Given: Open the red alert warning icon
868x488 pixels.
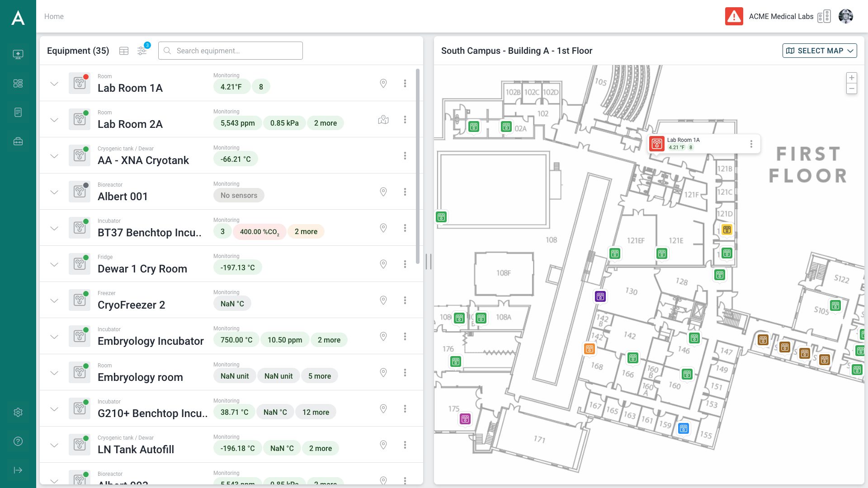Looking at the screenshot, I should click(734, 17).
